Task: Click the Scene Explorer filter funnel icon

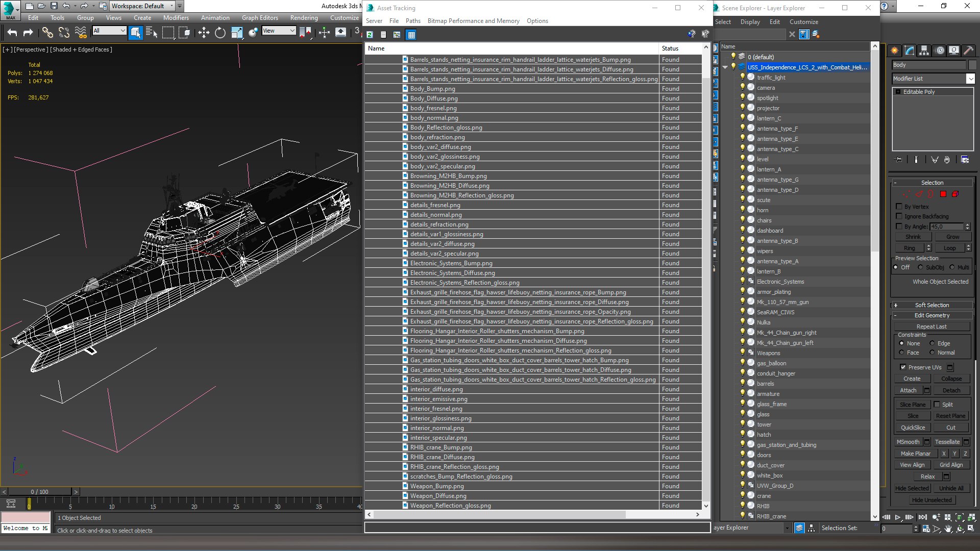Action: [803, 34]
